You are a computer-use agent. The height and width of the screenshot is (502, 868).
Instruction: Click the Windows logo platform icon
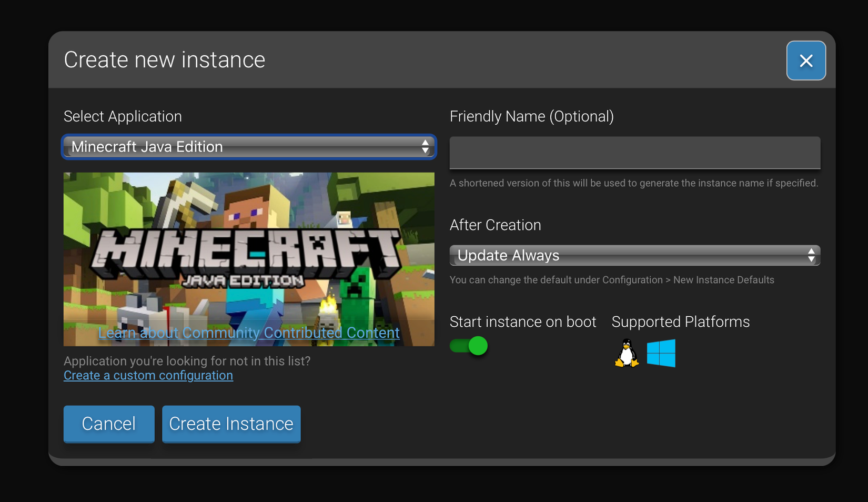click(x=661, y=353)
